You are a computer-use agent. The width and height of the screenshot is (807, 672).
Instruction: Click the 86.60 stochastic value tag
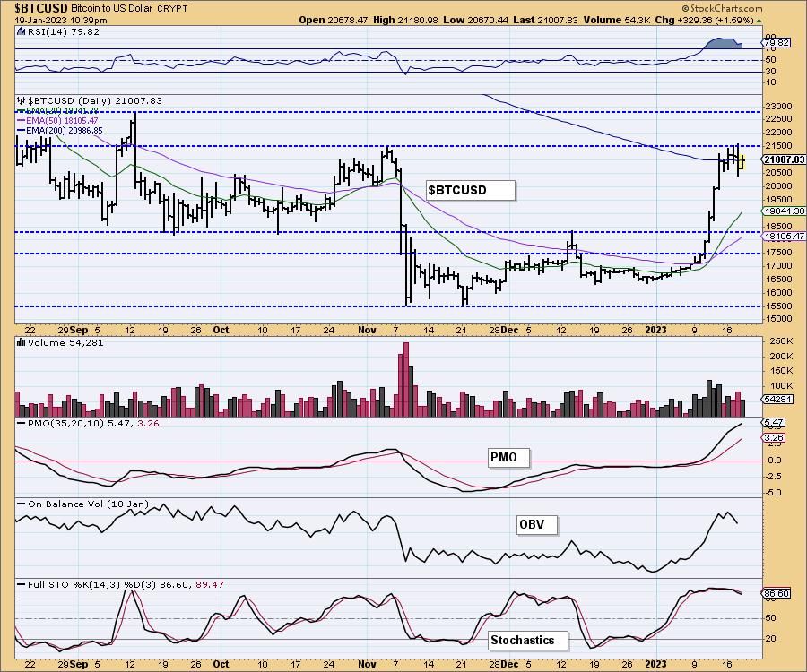coord(777,593)
